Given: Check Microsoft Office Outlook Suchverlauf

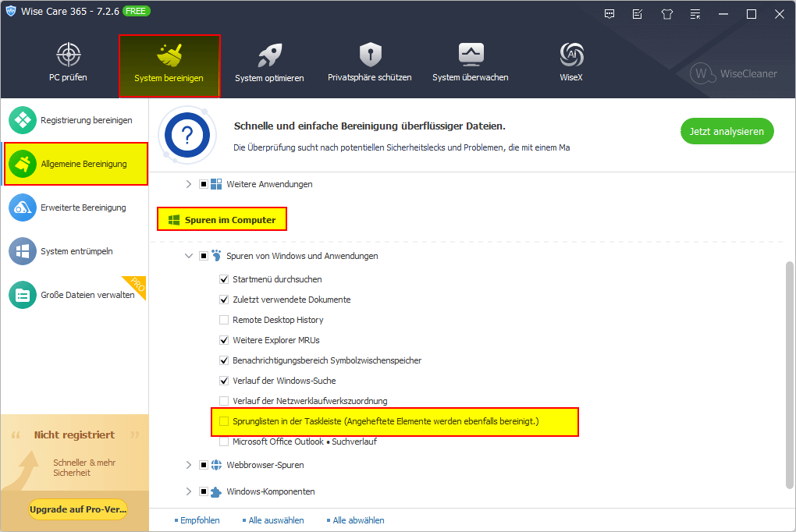Looking at the screenshot, I should pyautogui.click(x=224, y=442).
